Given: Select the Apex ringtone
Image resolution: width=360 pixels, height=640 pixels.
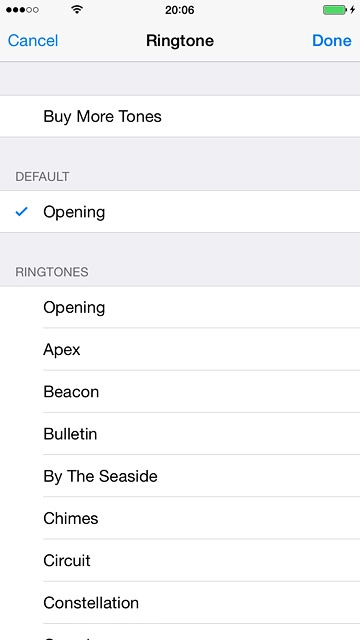Looking at the screenshot, I should (x=180, y=349).
